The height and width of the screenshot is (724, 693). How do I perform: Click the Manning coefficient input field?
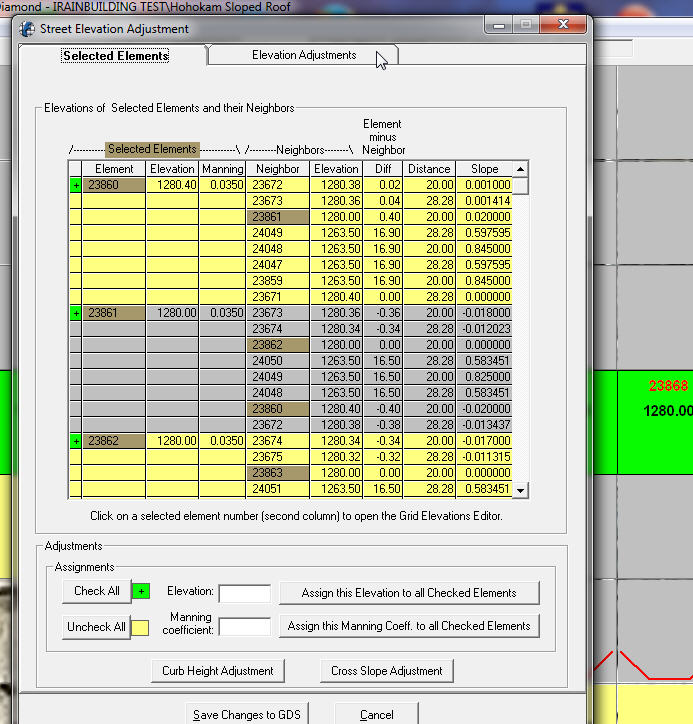point(245,627)
